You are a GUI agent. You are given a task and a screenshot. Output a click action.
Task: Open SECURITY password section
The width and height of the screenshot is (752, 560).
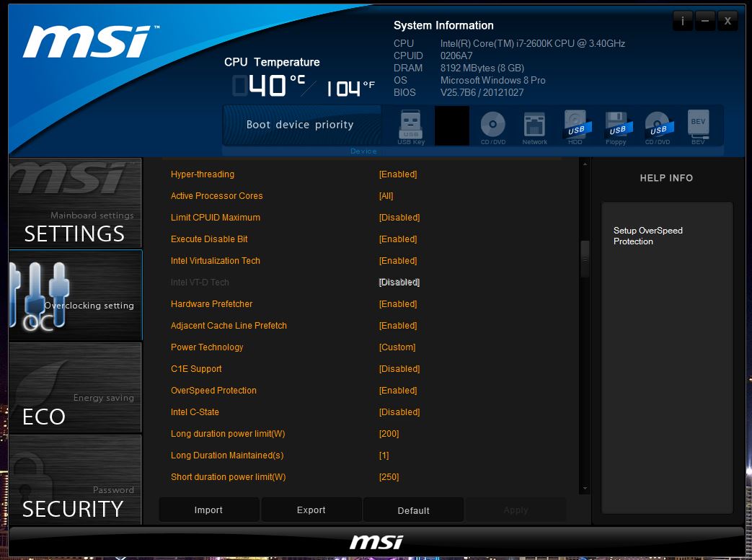(x=75, y=479)
